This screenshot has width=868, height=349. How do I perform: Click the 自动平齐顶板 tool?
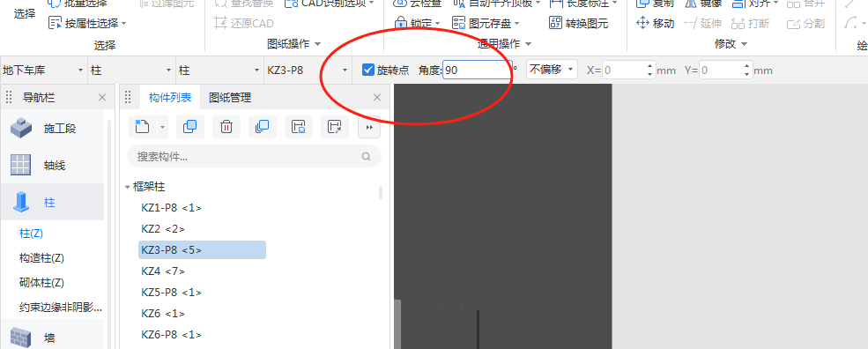[496, 4]
